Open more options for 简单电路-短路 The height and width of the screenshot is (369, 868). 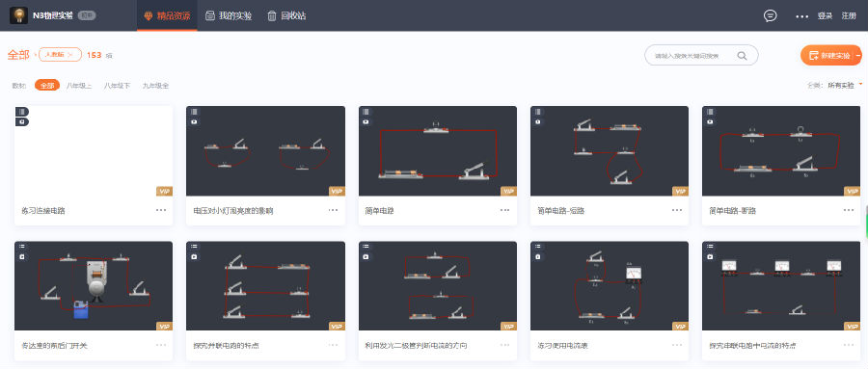point(677,210)
